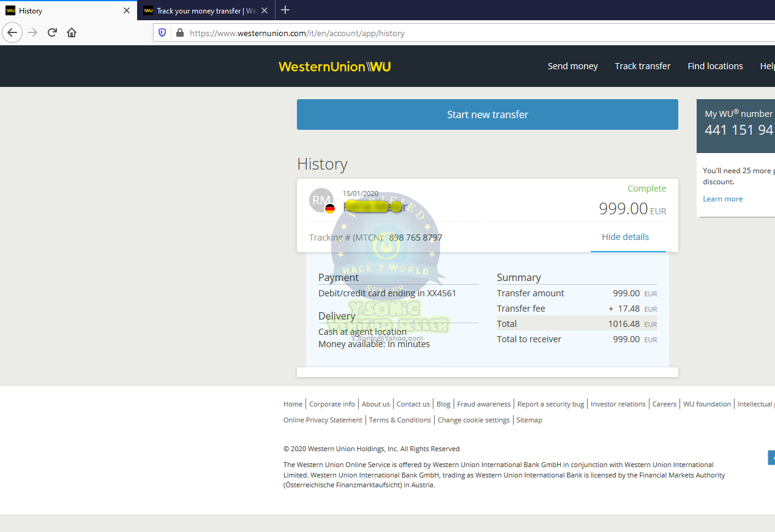Open the Contact us footer link
Viewport: 775px width, 532px height.
click(x=413, y=404)
